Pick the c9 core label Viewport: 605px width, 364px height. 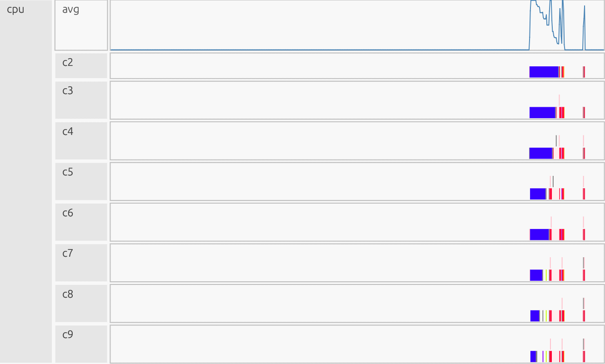[x=68, y=335]
